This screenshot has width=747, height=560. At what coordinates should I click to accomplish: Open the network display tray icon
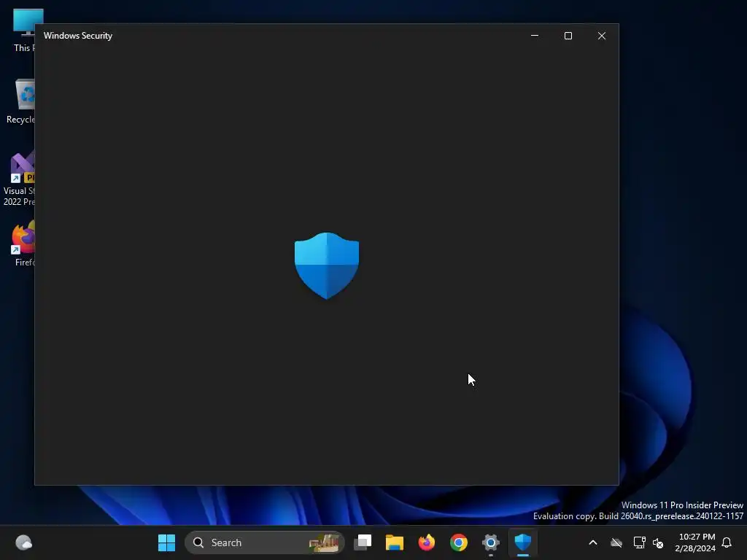tap(639, 542)
